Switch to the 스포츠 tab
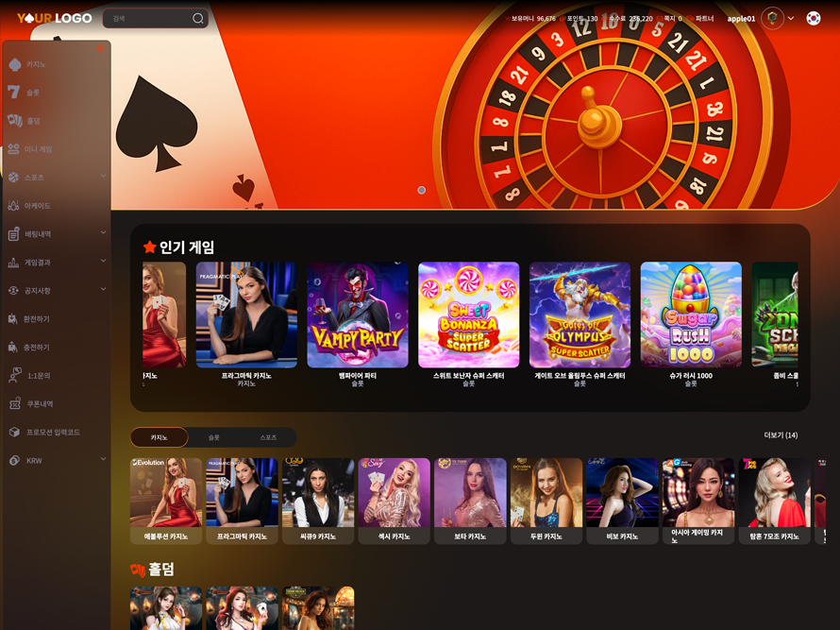This screenshot has width=840, height=630. pos(268,437)
